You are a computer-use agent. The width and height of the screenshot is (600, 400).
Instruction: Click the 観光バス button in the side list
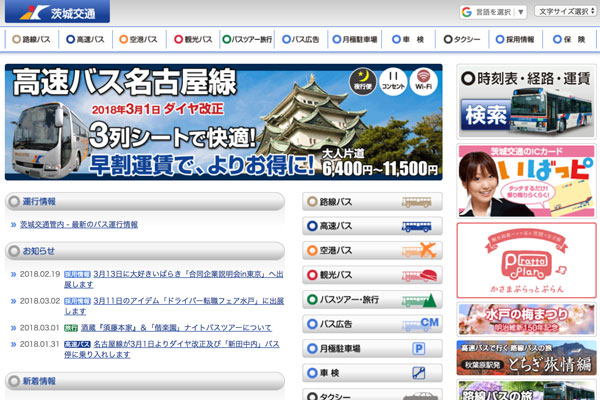(x=372, y=275)
